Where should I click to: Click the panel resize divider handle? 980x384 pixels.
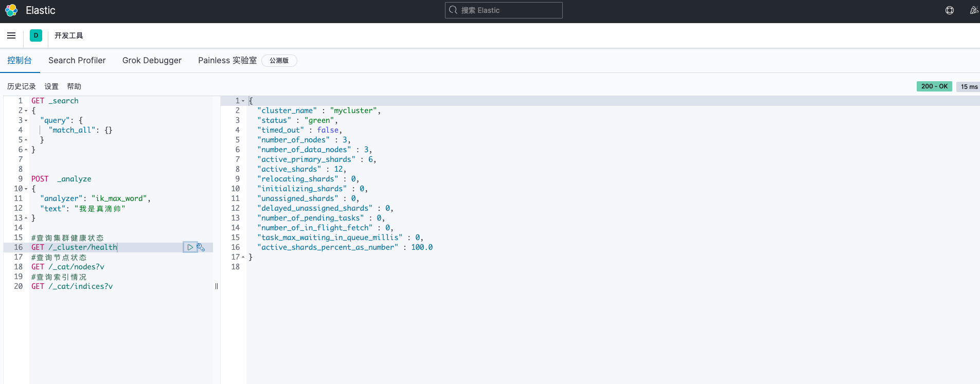(217, 286)
